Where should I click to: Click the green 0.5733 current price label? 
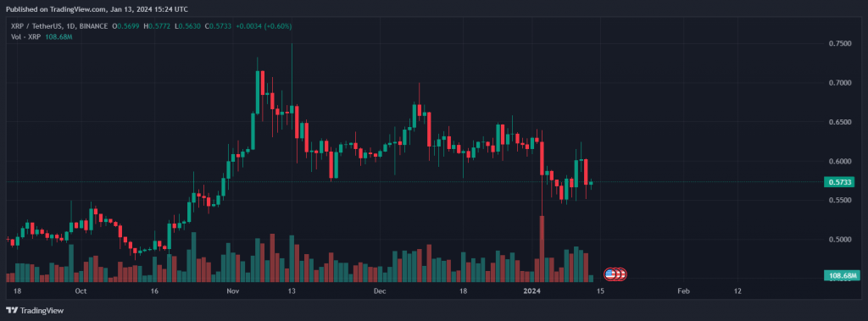(838, 181)
